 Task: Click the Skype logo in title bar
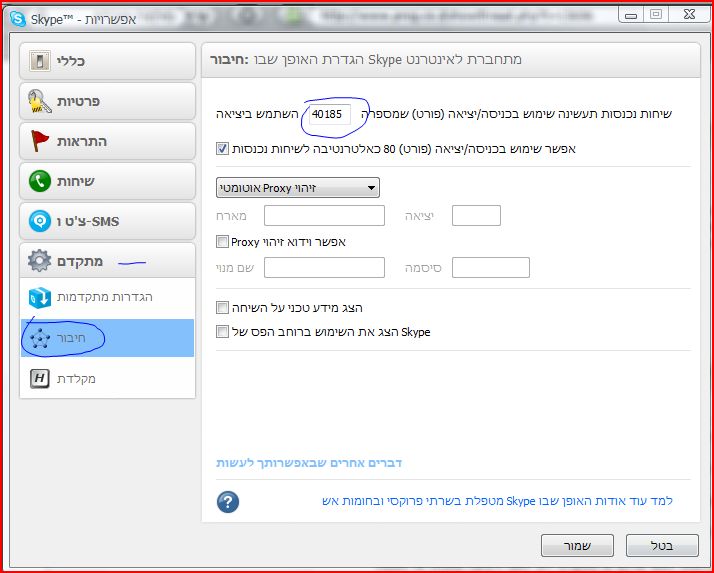18,19
